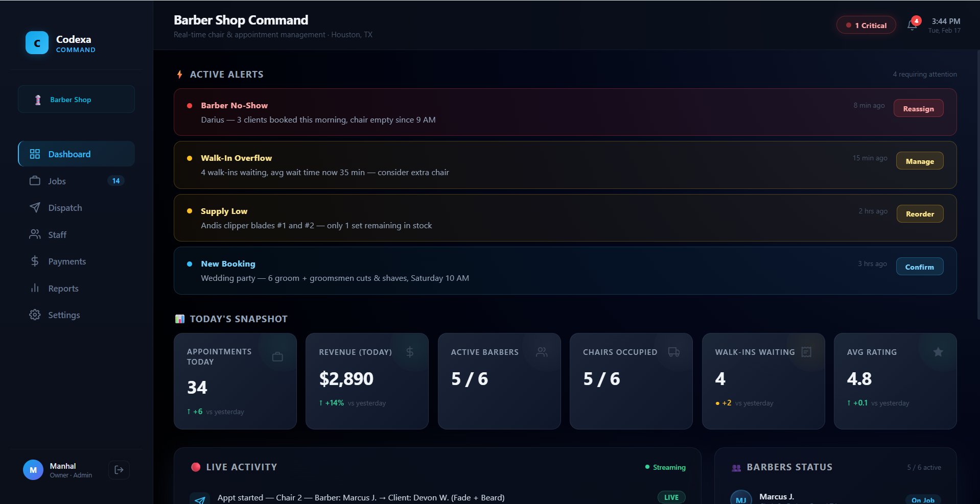Select the barber pole icon beside Barber Shop
This screenshot has height=504, width=980.
pyautogui.click(x=37, y=100)
